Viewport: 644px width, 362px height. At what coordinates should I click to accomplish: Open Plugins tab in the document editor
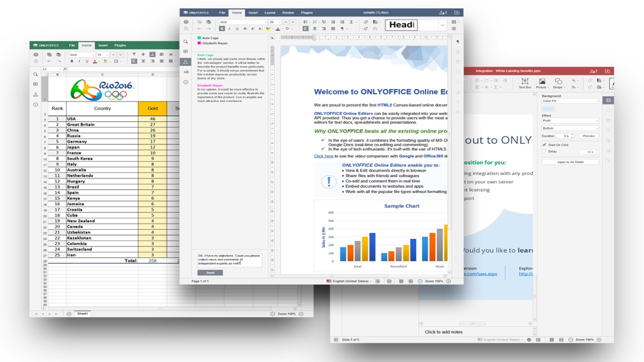[307, 13]
